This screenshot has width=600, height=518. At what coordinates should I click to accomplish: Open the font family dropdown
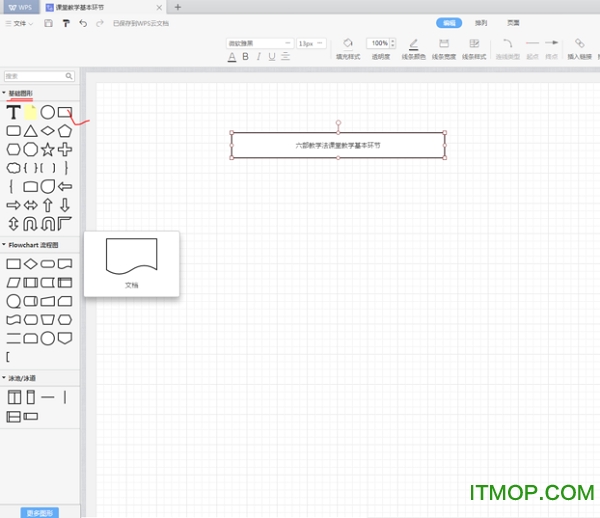(259, 43)
